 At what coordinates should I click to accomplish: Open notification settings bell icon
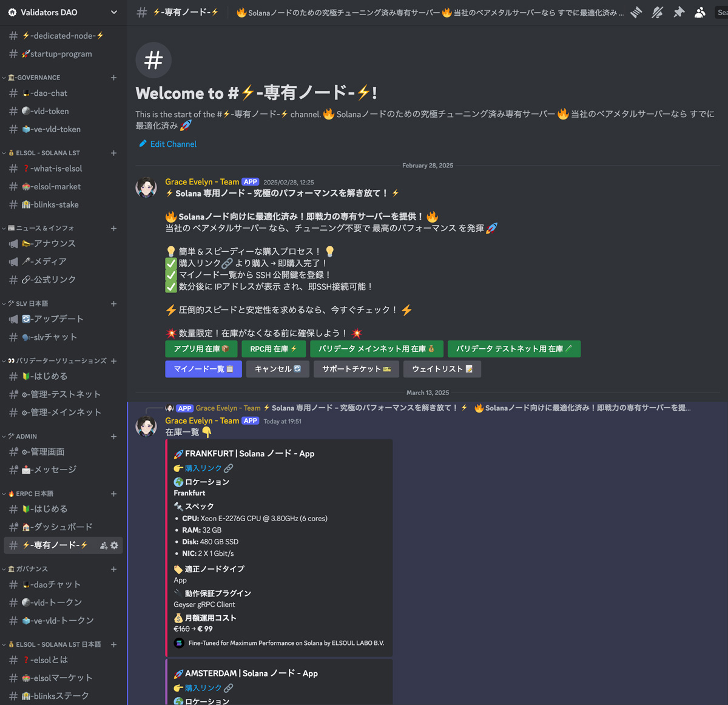(658, 12)
